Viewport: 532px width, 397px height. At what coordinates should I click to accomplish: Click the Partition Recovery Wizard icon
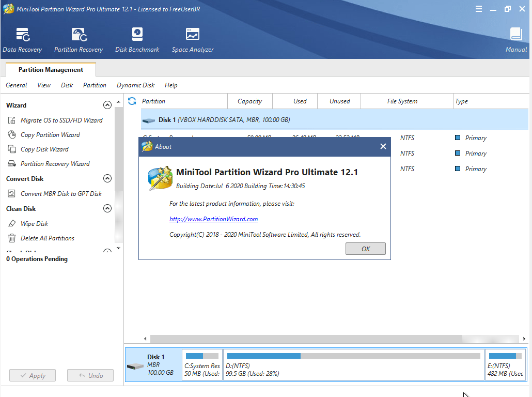[x=11, y=164]
